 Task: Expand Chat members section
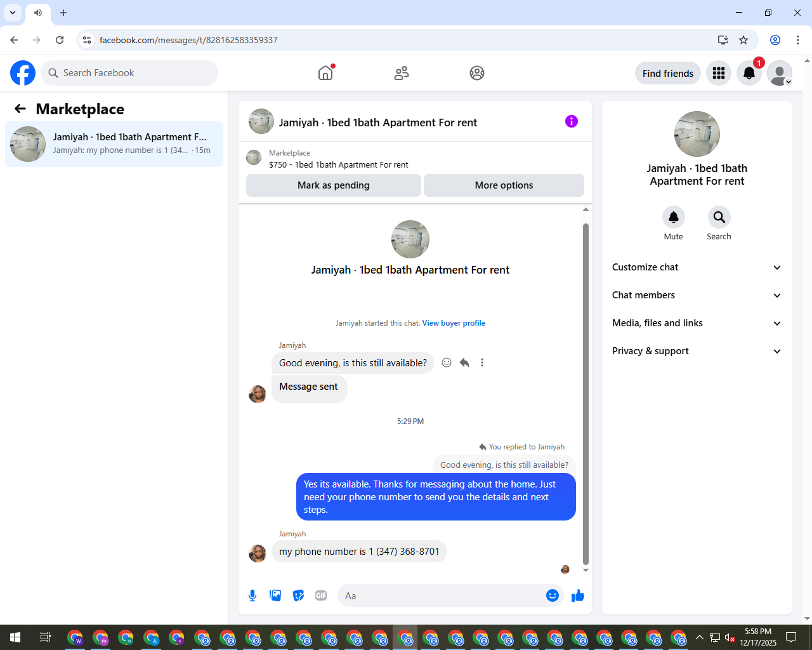pos(697,295)
